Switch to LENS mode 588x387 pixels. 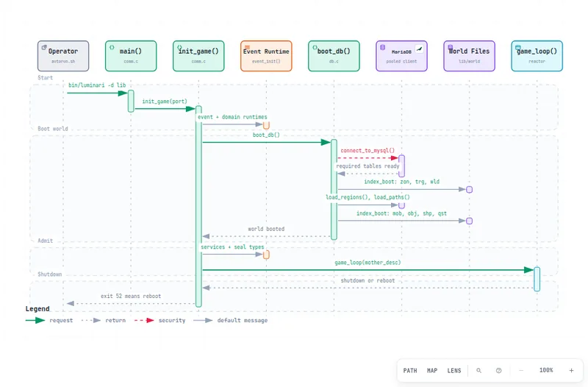pos(454,371)
